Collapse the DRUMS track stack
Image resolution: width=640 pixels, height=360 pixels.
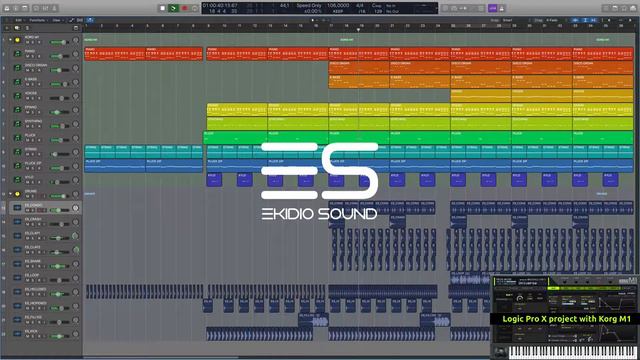pos(11,194)
